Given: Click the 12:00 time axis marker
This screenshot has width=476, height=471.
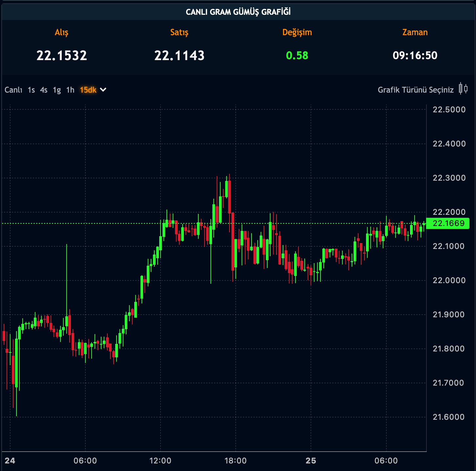Looking at the screenshot, I should (x=160, y=461).
